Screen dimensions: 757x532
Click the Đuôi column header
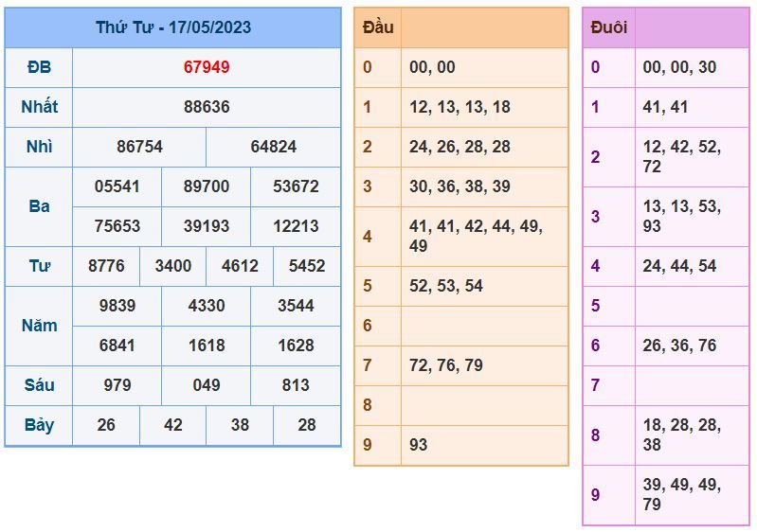point(609,27)
